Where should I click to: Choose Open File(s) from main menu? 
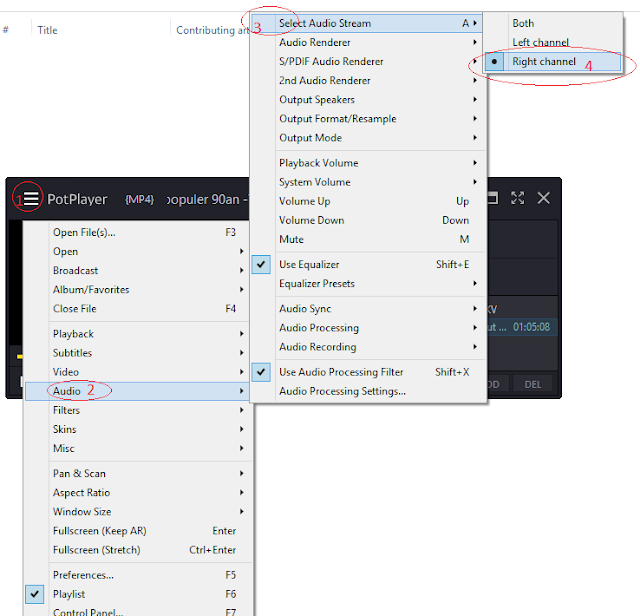(138, 232)
